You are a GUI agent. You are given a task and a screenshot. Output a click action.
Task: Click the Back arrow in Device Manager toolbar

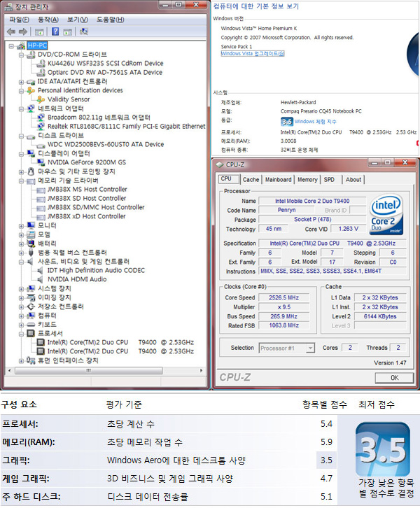(11, 31)
